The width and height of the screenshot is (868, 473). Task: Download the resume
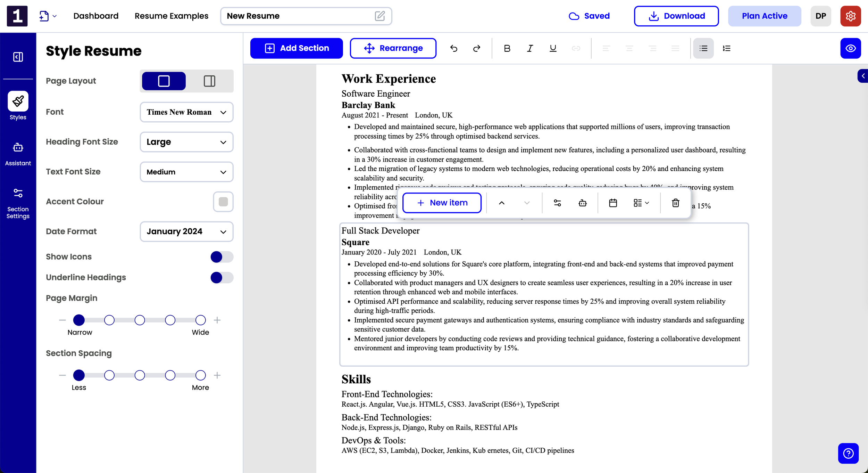tap(676, 16)
